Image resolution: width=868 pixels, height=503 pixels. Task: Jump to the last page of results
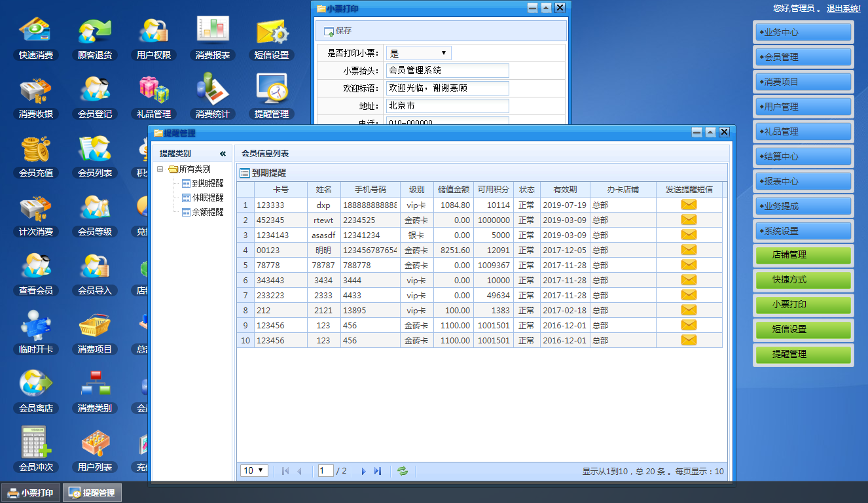click(x=378, y=471)
